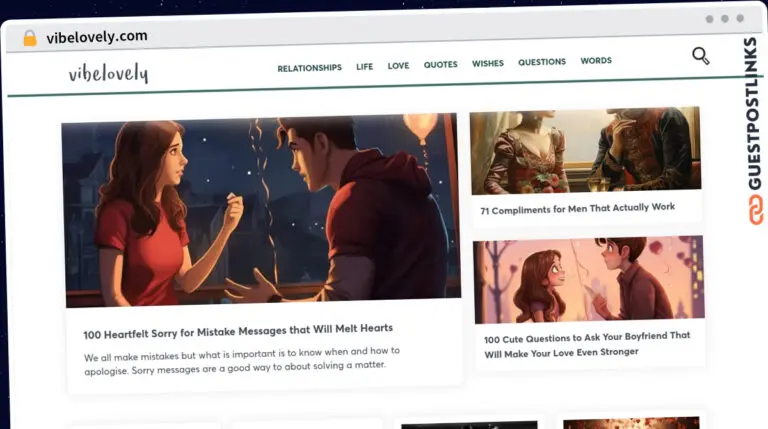768x429 pixels.
Task: Select the Words menu item
Action: pos(596,61)
